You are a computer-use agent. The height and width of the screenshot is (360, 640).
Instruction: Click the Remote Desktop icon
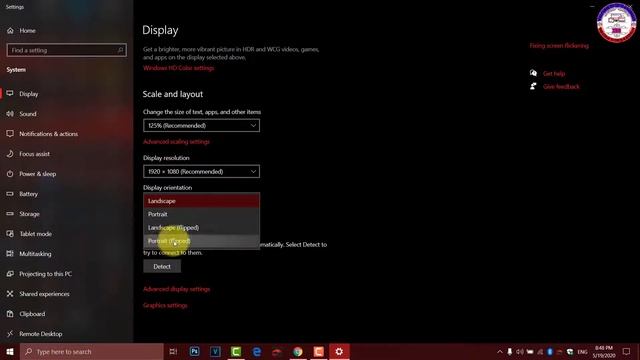click(10, 333)
